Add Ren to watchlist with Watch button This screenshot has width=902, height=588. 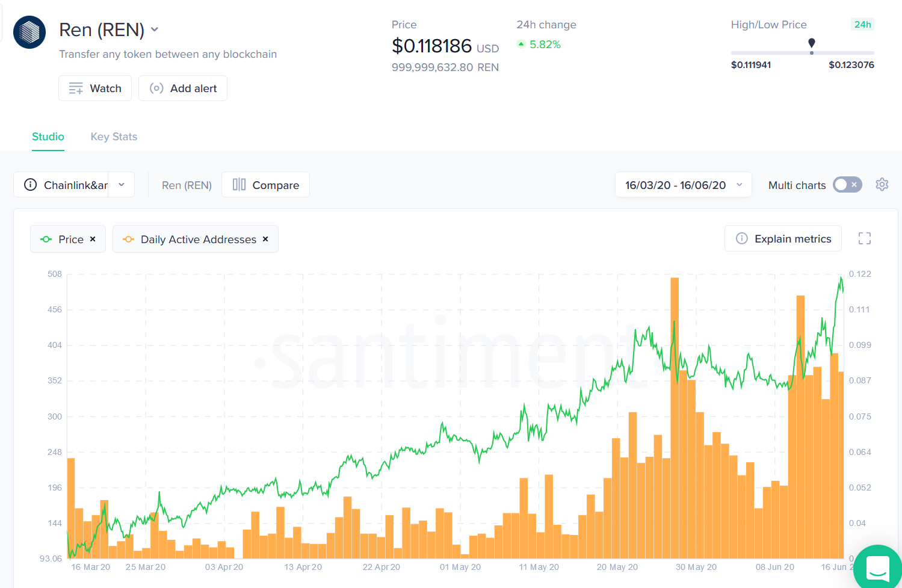[x=95, y=88]
